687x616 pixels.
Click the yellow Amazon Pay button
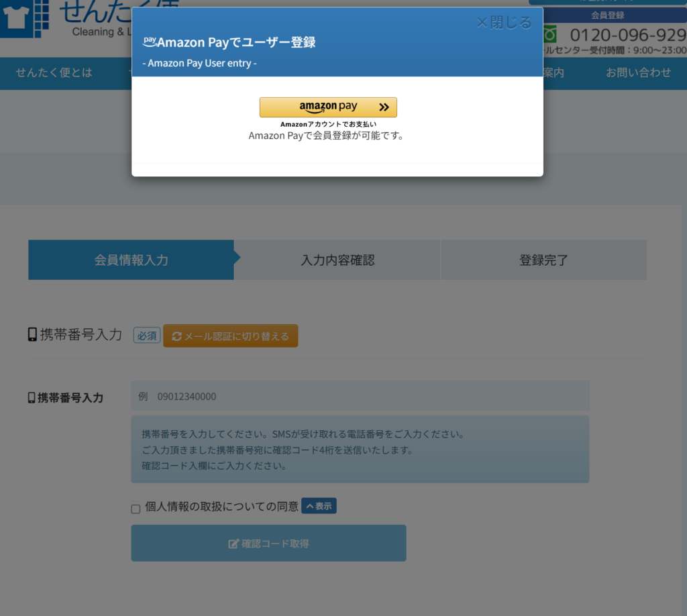coord(328,107)
